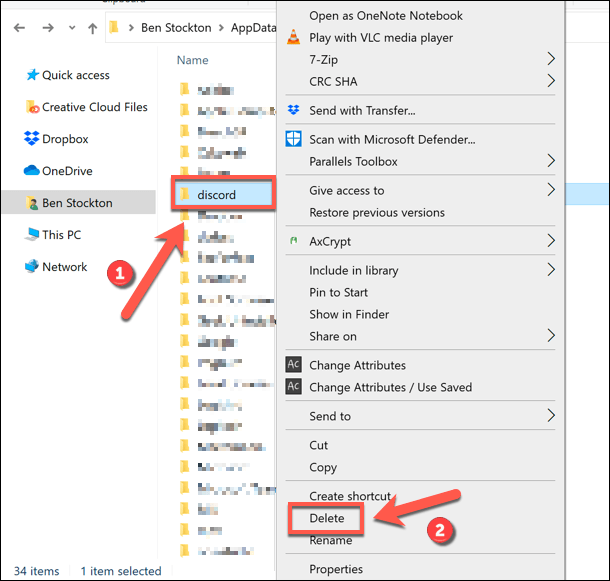Viewport: 610px width, 581px height.
Task: Click the green AxCrypt icon
Action: [x=293, y=241]
